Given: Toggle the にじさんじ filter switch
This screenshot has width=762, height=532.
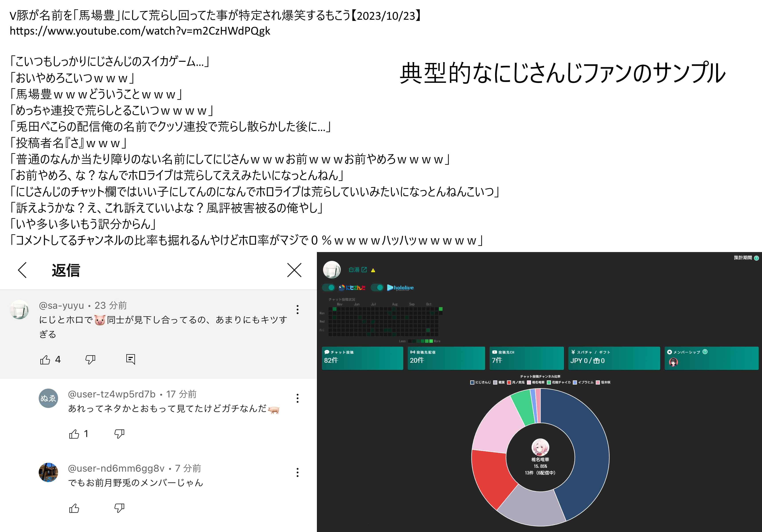Looking at the screenshot, I should pos(329,288).
